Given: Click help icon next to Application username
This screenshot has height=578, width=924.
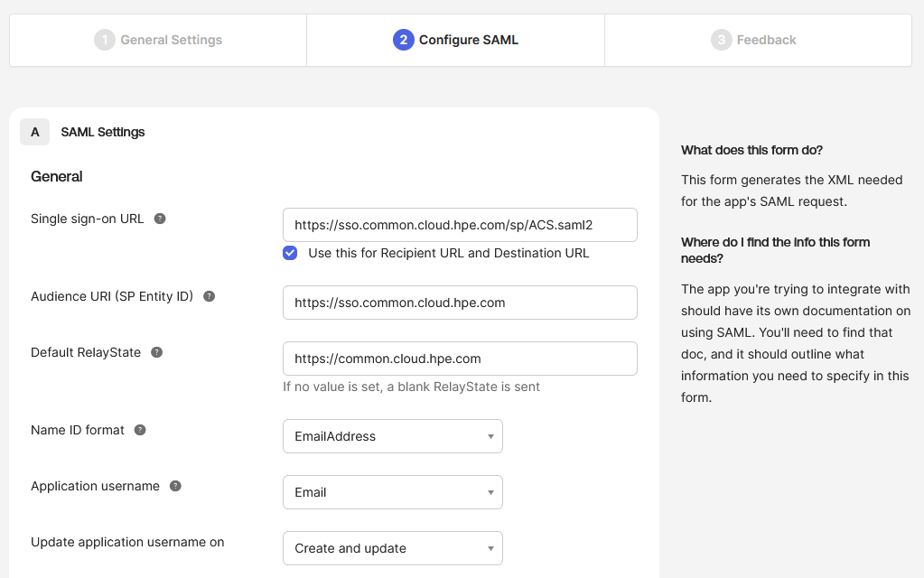Looking at the screenshot, I should 175,486.
